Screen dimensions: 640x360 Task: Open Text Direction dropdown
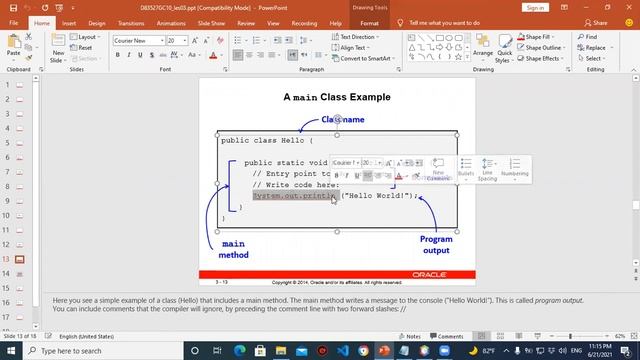[x=356, y=37]
